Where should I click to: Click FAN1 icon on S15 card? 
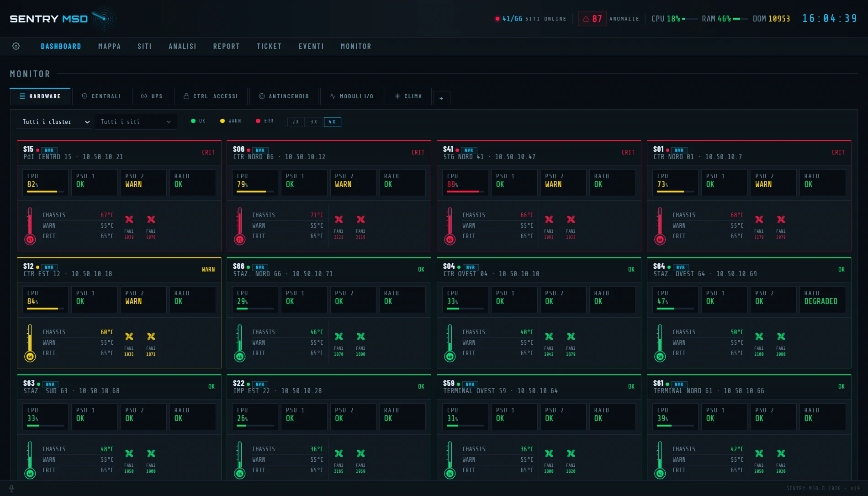pos(129,219)
